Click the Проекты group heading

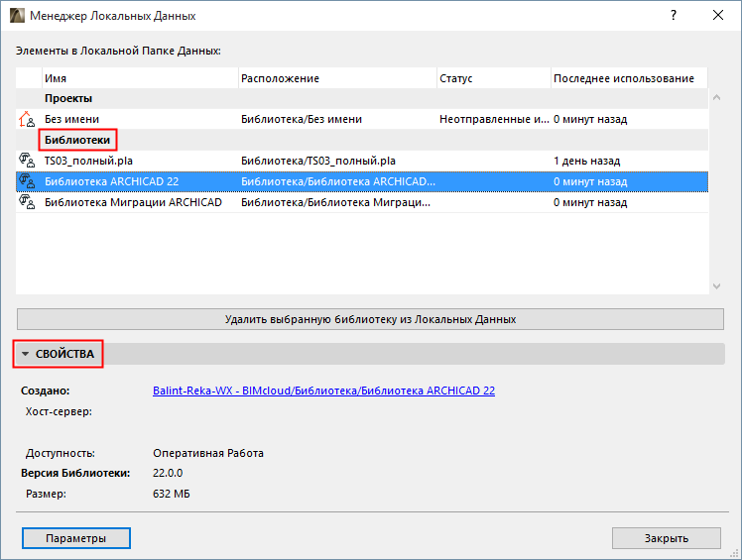(x=68, y=98)
